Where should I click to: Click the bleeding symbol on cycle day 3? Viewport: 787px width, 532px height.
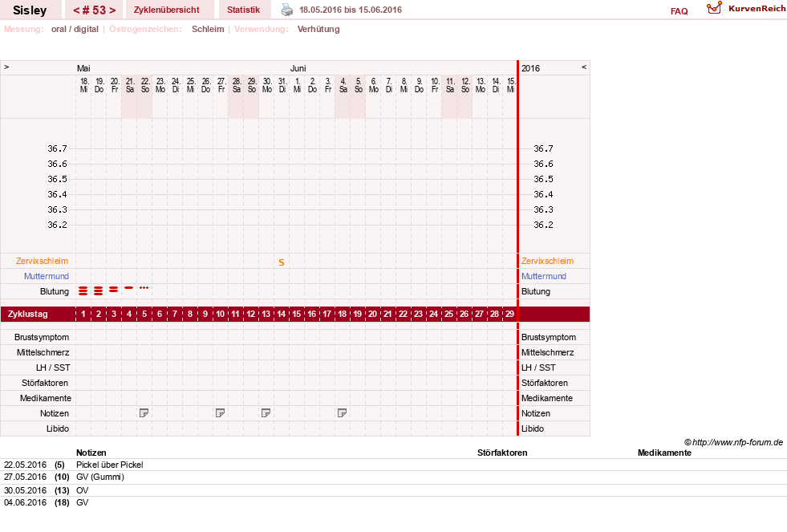tap(114, 290)
